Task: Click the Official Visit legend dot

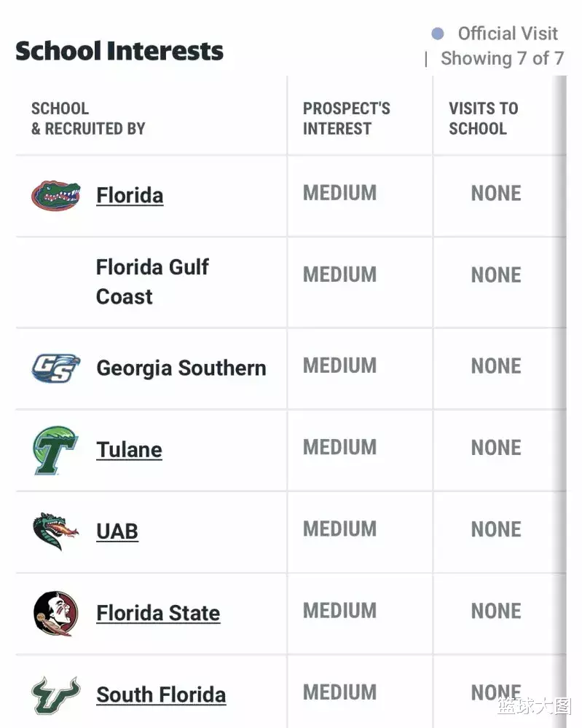Action: pyautogui.click(x=438, y=33)
